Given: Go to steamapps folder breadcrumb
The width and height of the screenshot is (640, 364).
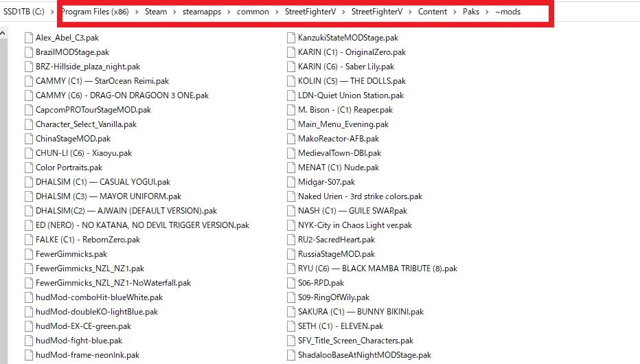Looking at the screenshot, I should click(202, 12).
